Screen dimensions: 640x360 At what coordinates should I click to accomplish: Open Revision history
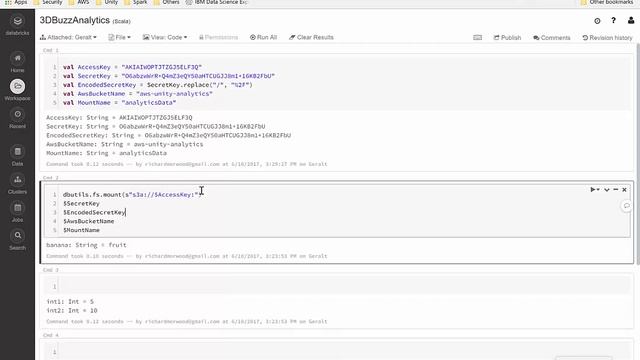[x=607, y=38]
